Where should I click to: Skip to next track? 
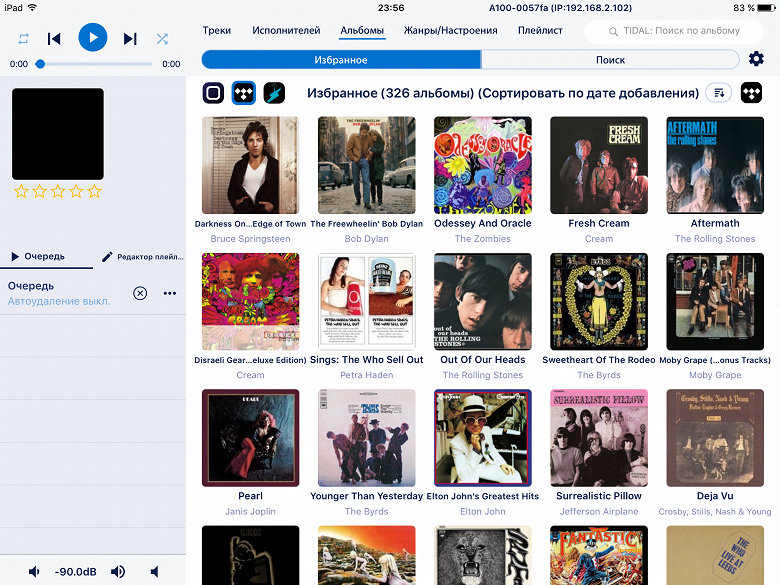(130, 39)
